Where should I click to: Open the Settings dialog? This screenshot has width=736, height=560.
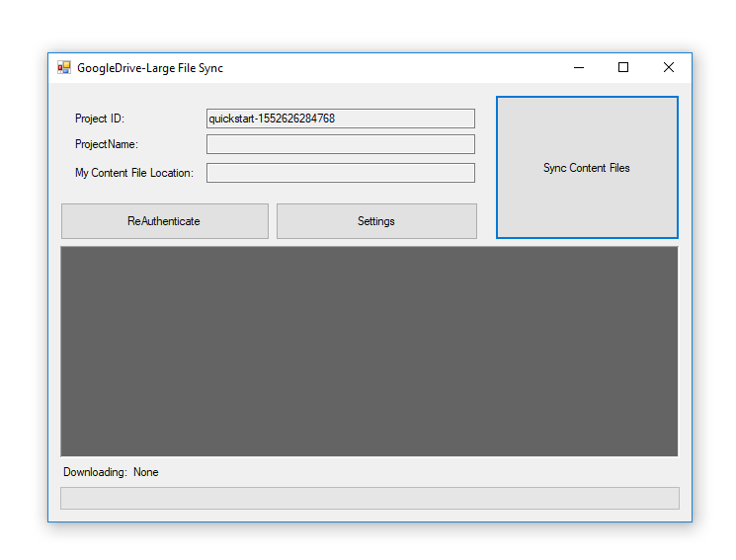(x=376, y=221)
